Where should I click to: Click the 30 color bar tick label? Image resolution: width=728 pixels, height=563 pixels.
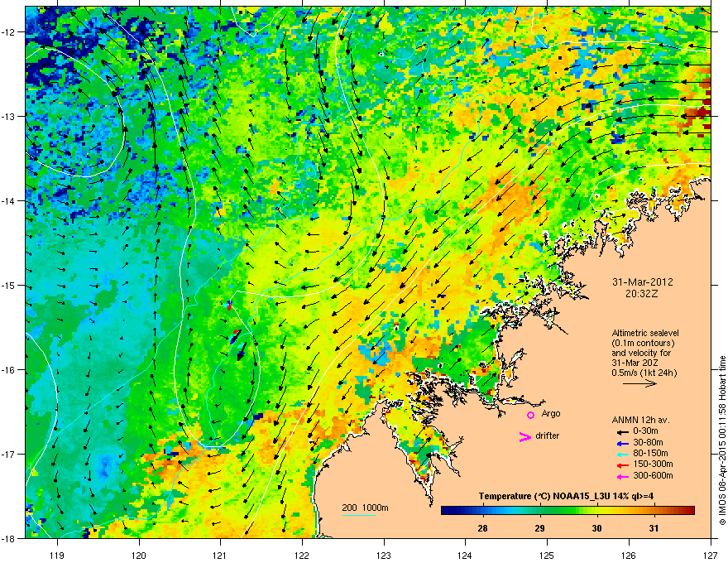tap(596, 528)
